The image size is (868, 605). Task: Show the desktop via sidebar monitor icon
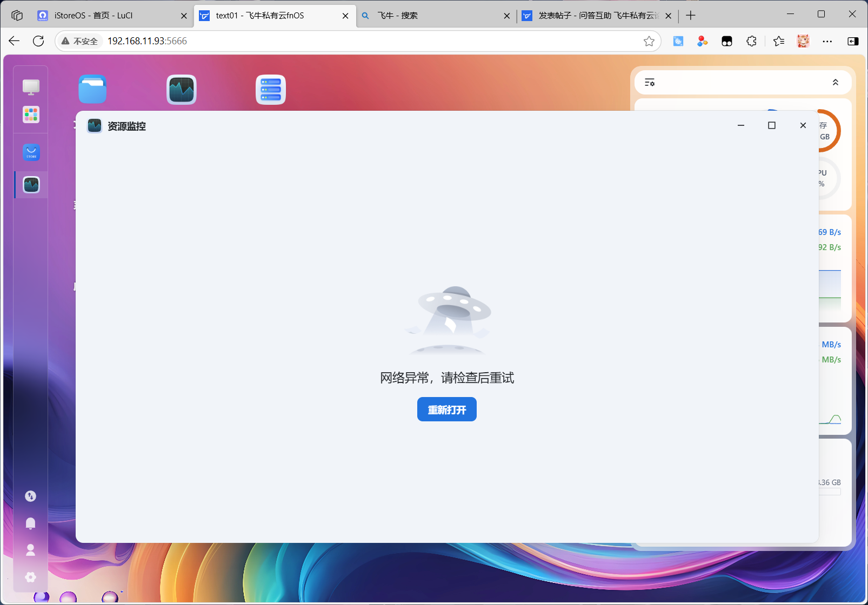tap(31, 86)
